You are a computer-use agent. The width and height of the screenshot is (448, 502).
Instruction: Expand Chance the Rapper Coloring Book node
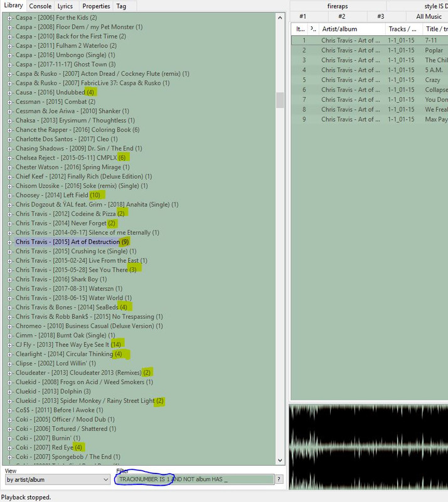(x=9, y=131)
